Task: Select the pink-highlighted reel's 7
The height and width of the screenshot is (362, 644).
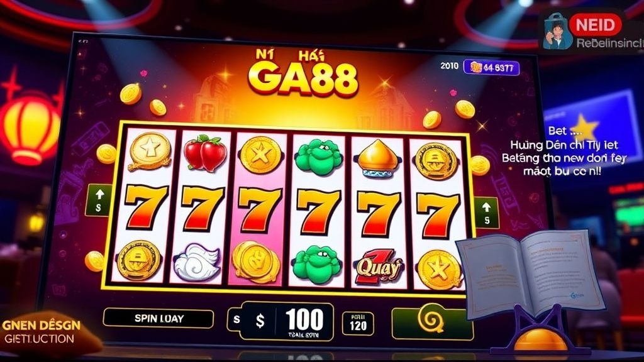Action: 260,209
